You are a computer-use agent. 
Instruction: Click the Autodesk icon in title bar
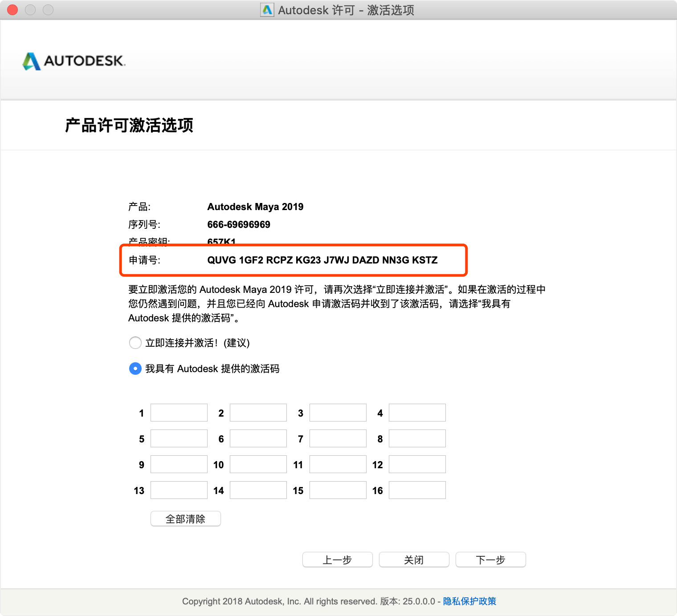(x=267, y=10)
